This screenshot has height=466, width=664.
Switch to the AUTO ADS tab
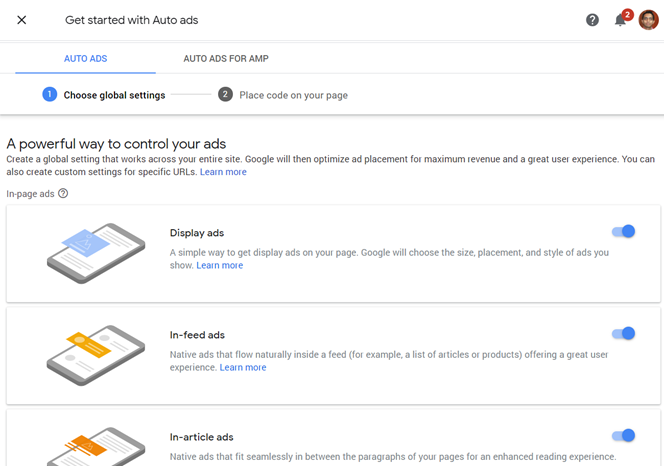pyautogui.click(x=86, y=58)
